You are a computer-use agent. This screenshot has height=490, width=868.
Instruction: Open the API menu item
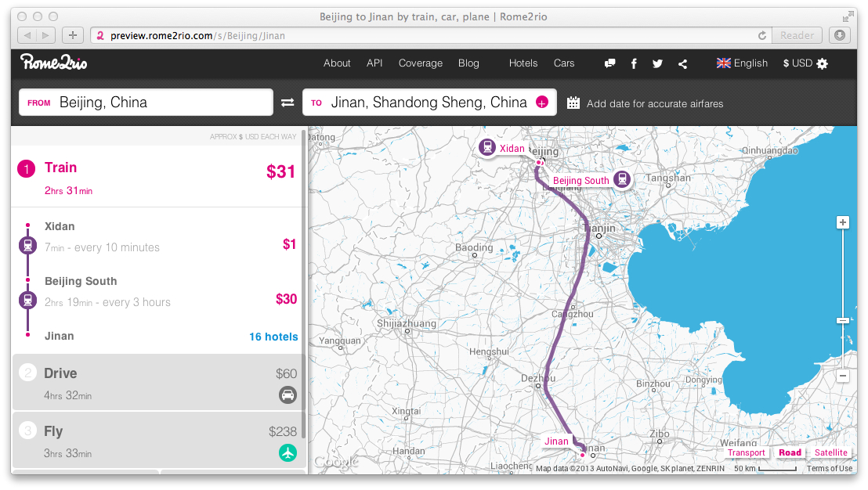[374, 63]
